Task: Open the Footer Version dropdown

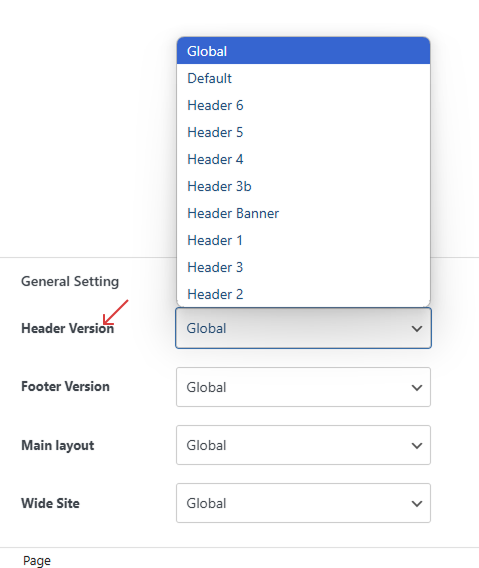Action: point(303,387)
